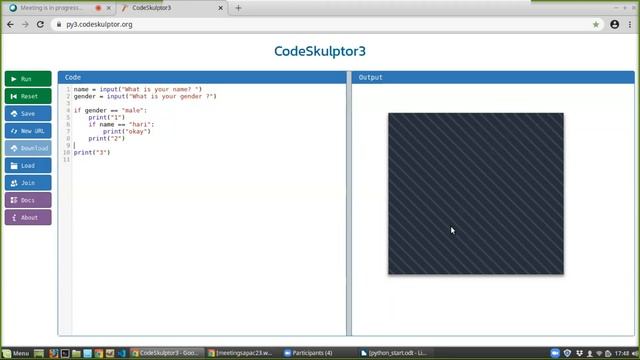Click the gender input line of code
640x360 pixels.
coord(145,96)
